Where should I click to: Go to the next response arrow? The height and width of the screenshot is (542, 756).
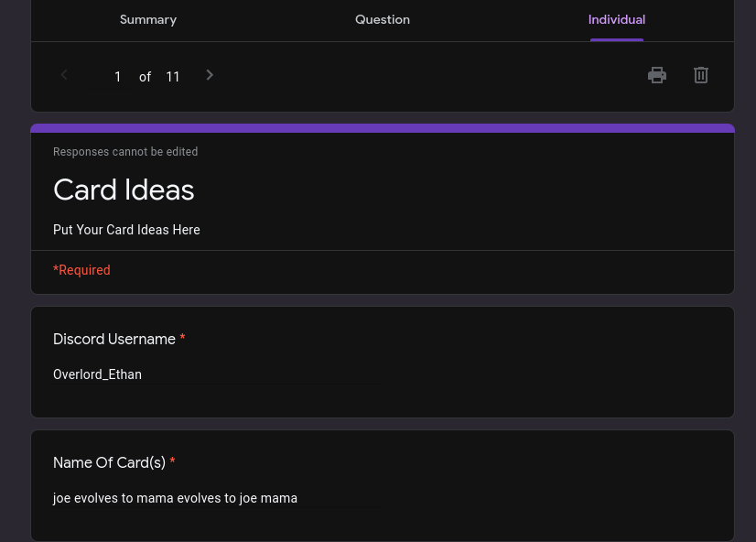pyautogui.click(x=210, y=75)
